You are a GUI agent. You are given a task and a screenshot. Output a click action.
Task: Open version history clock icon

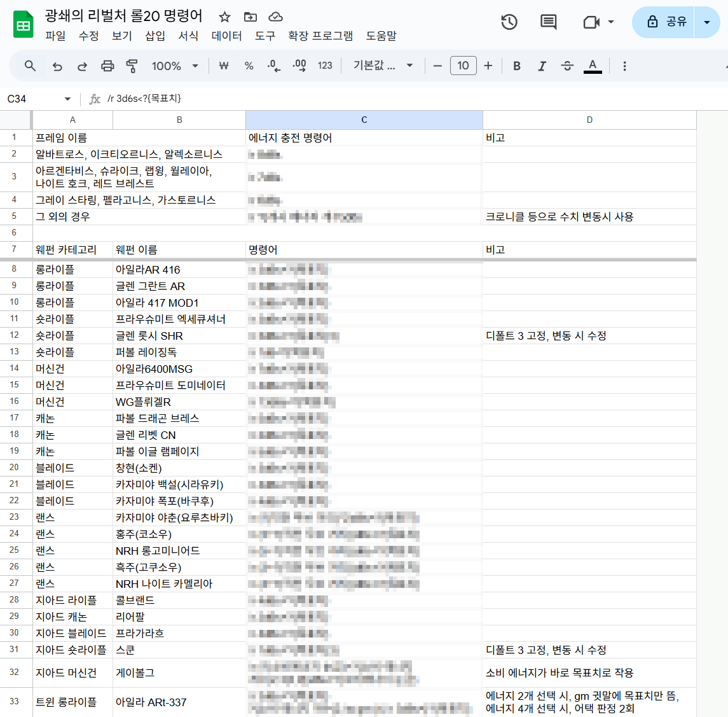point(509,22)
